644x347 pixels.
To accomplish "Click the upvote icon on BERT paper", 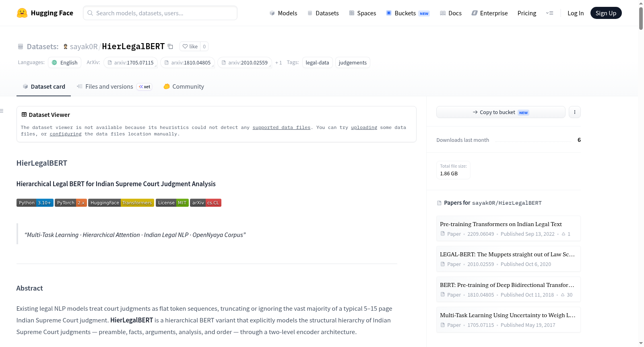I will (563, 295).
